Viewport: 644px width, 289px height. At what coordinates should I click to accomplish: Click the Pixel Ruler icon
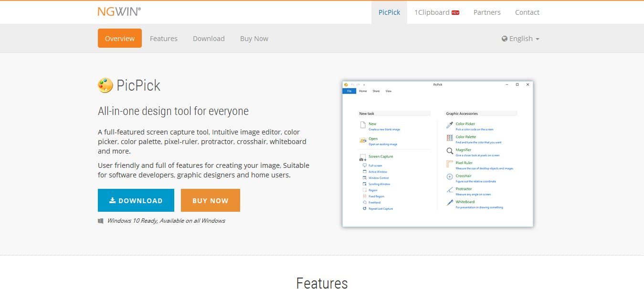pyautogui.click(x=450, y=164)
